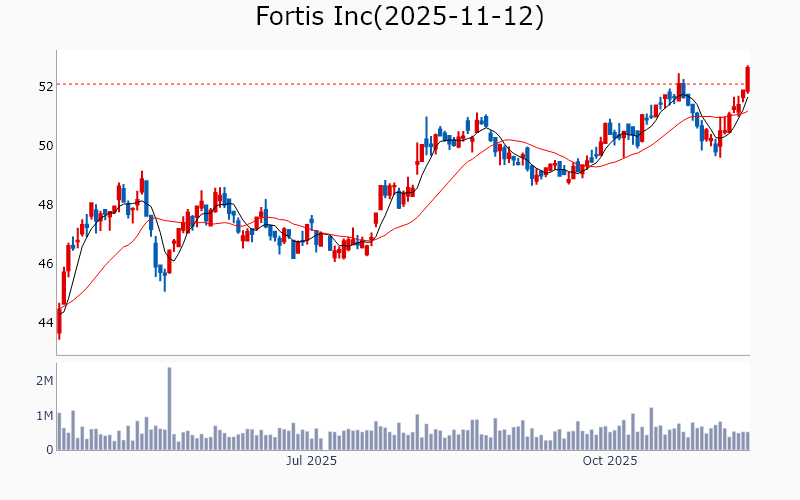Click the 52 price axis label
Screen dimensions: 800x500
tap(45, 87)
